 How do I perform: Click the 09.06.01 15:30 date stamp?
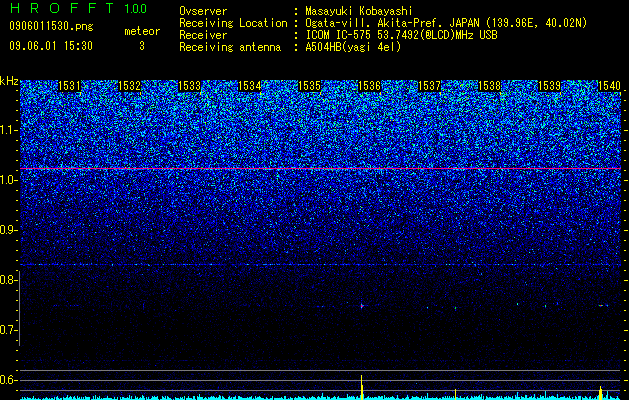pos(51,46)
